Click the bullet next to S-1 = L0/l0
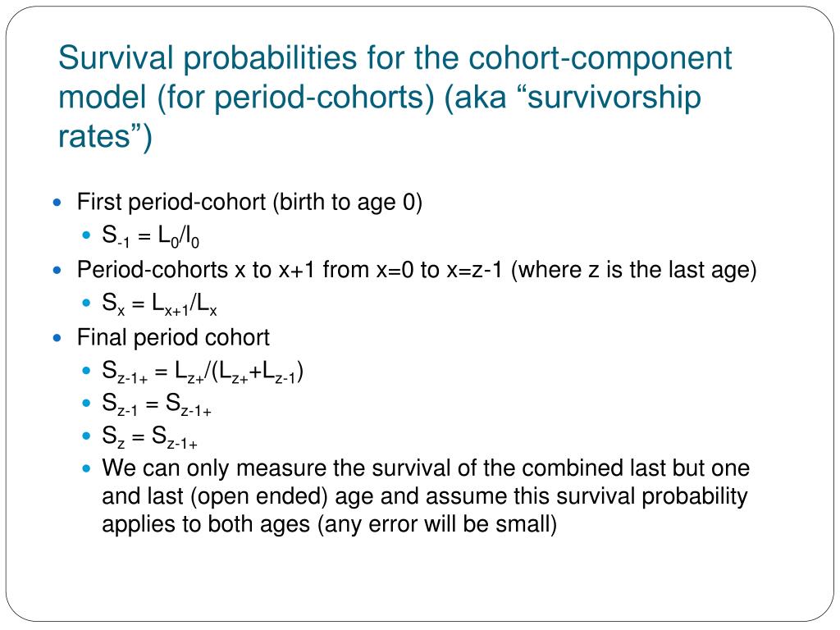Screen dimensions: 840x630 pyautogui.click(x=87, y=235)
